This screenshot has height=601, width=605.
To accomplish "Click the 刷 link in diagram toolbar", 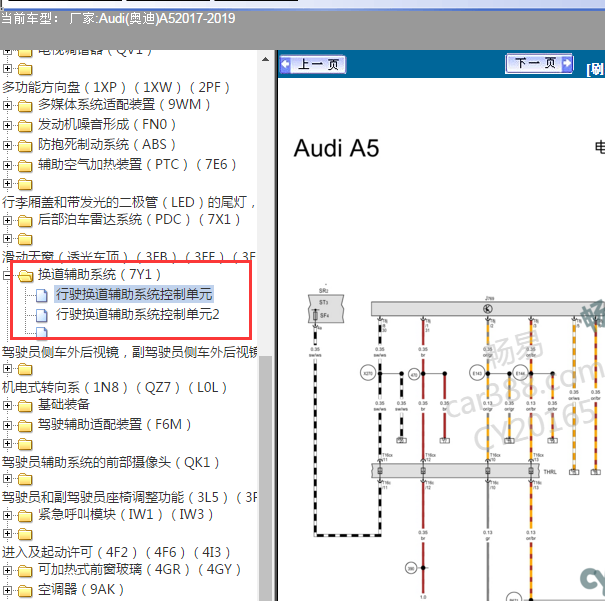I will tap(595, 69).
